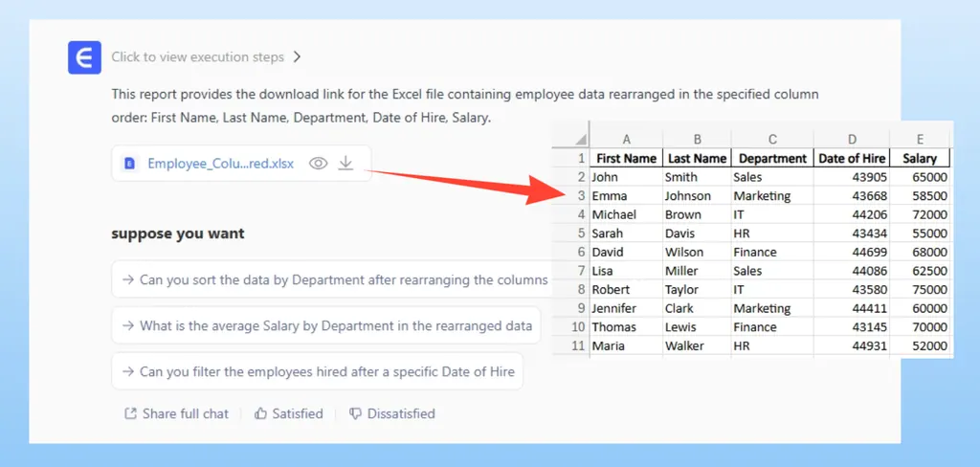The height and width of the screenshot is (467, 980).
Task: Click the thumbs-down Dissatisfied icon
Action: click(x=355, y=414)
